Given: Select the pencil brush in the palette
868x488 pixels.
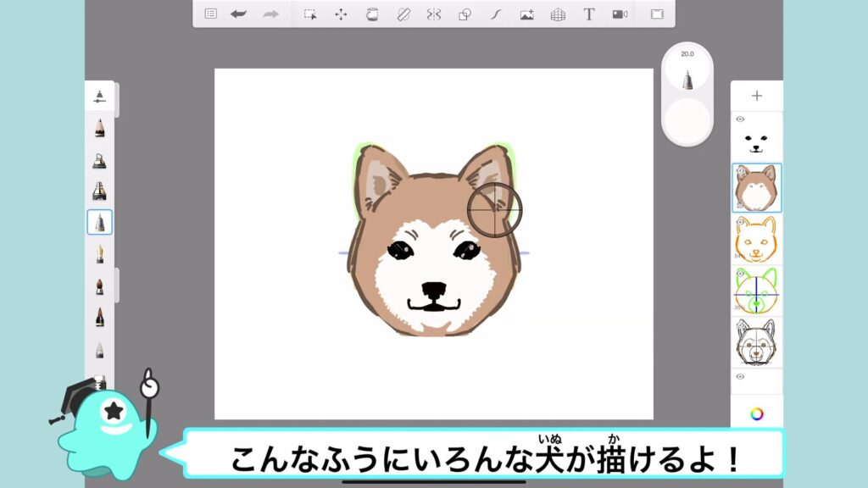Looking at the screenshot, I should (x=99, y=129).
